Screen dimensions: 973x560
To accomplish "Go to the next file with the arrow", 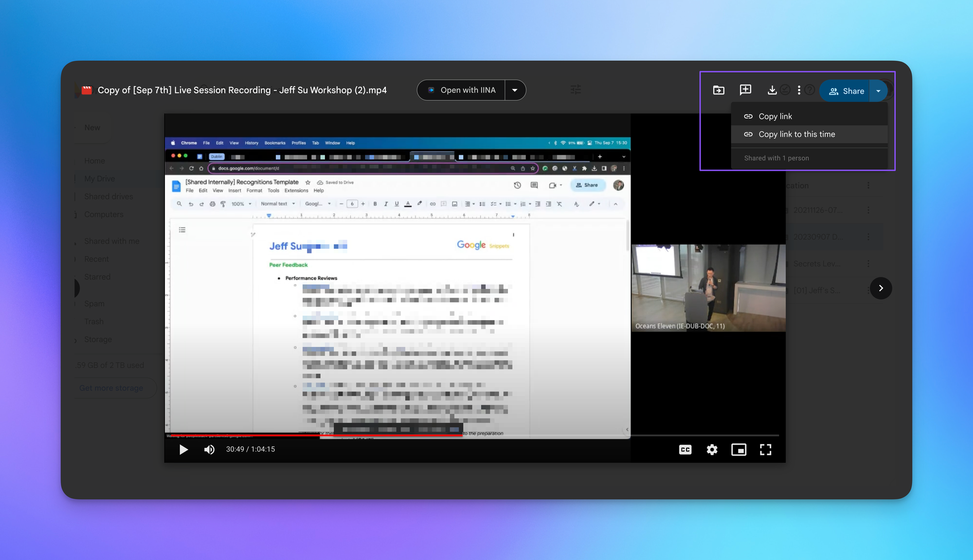I will (881, 288).
